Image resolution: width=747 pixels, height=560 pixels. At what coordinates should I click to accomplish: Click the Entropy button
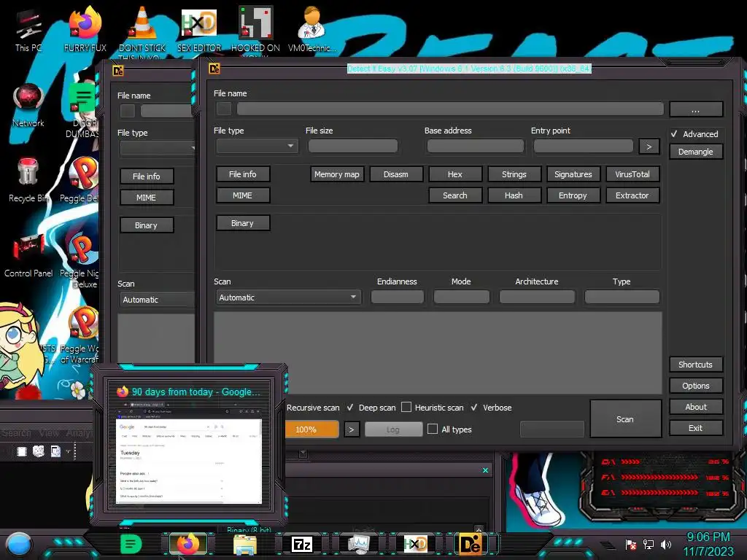[573, 195]
